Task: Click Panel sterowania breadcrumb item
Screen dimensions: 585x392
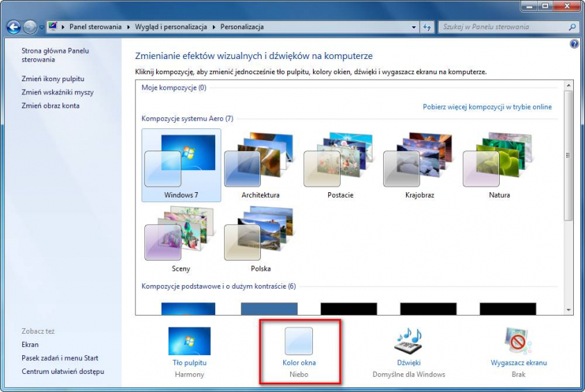Action: [99, 27]
